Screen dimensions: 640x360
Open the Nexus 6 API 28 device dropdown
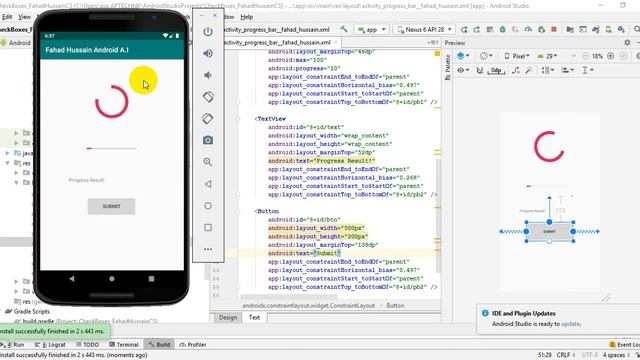tap(424, 29)
